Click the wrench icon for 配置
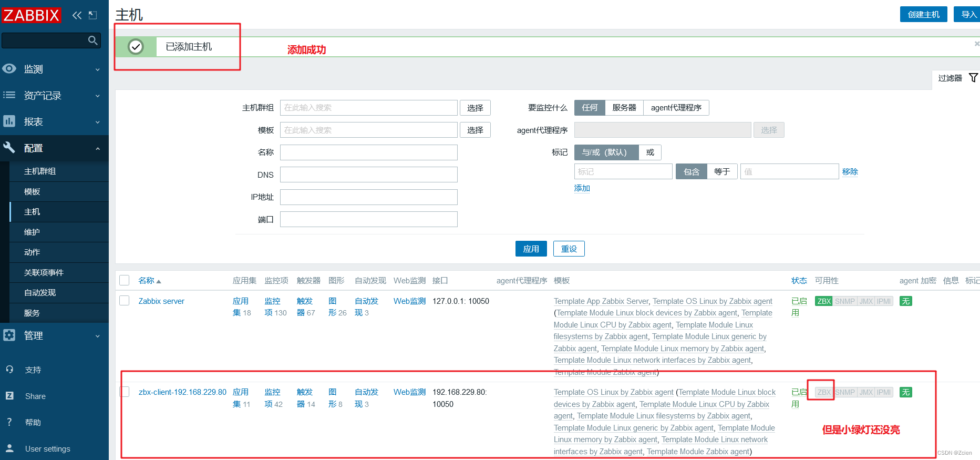Image resolution: width=980 pixels, height=460 pixels. click(9, 148)
